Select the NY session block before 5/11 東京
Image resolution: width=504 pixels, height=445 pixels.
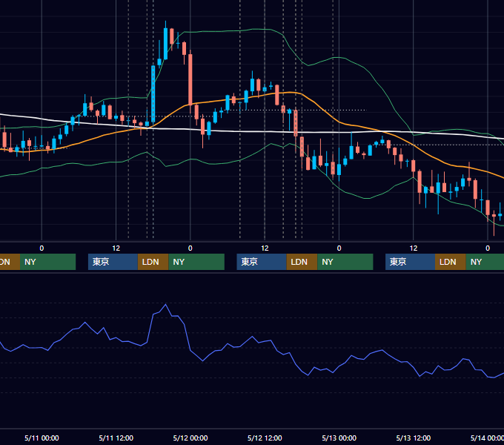pos(47,262)
